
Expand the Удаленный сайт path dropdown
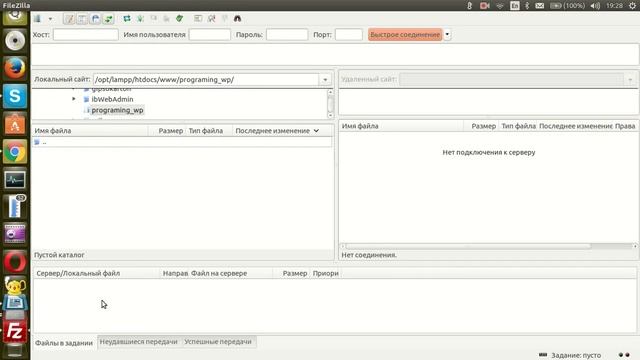tap(630, 80)
